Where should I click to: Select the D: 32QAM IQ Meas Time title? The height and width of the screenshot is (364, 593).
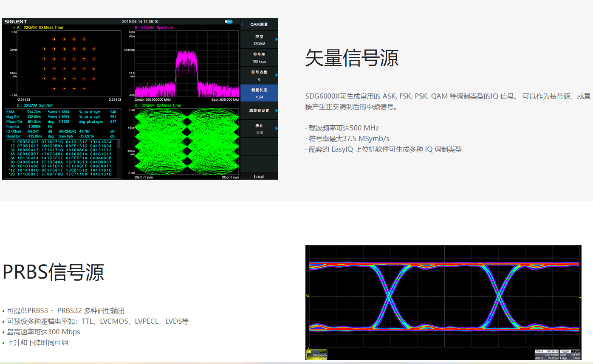click(158, 105)
